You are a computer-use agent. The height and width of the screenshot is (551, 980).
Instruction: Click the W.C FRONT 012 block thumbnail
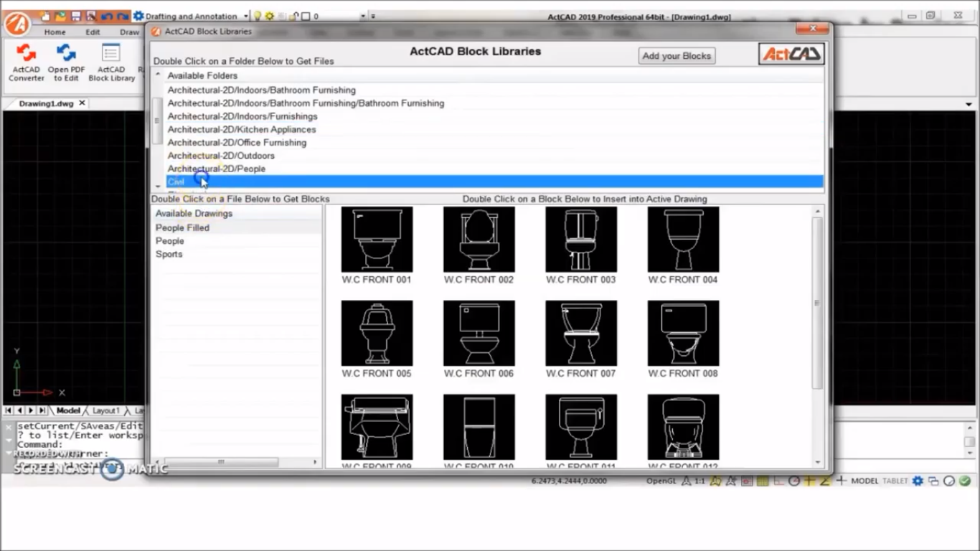683,427
